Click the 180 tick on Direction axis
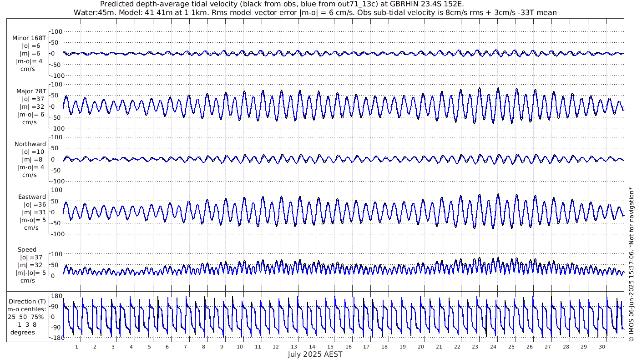This screenshot has height=364, width=637. [x=56, y=296]
